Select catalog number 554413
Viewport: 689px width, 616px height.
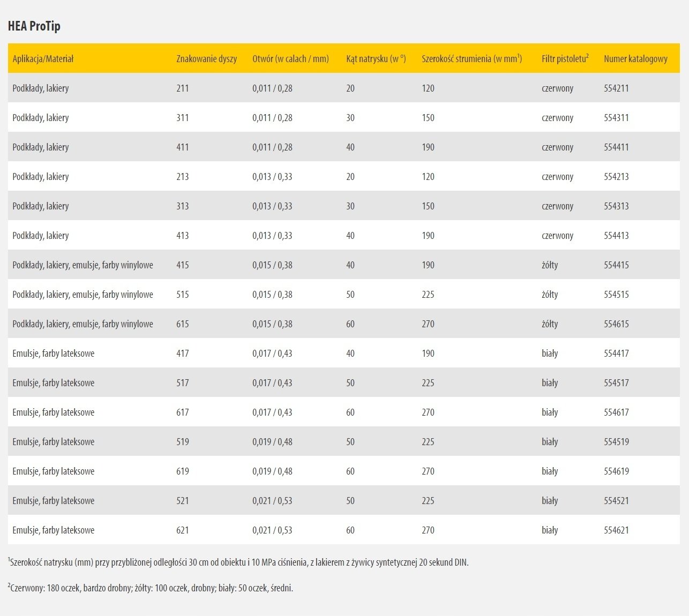pyautogui.click(x=616, y=236)
